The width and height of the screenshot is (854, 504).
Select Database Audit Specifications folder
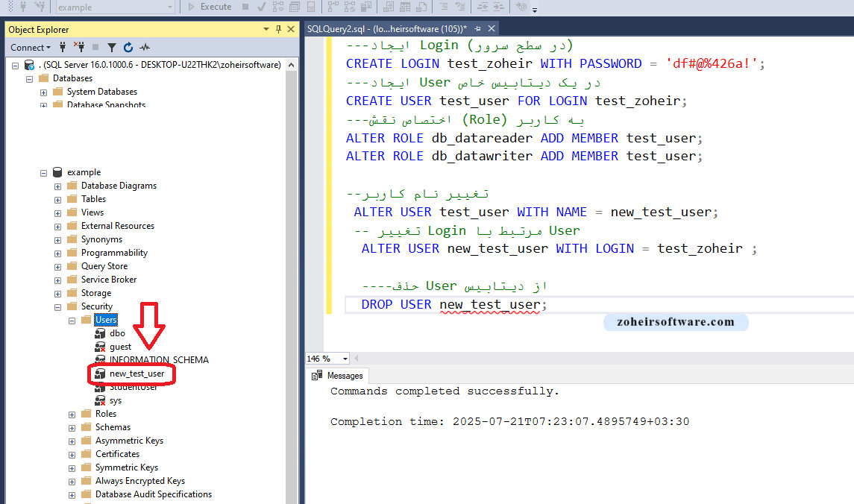[x=154, y=494]
